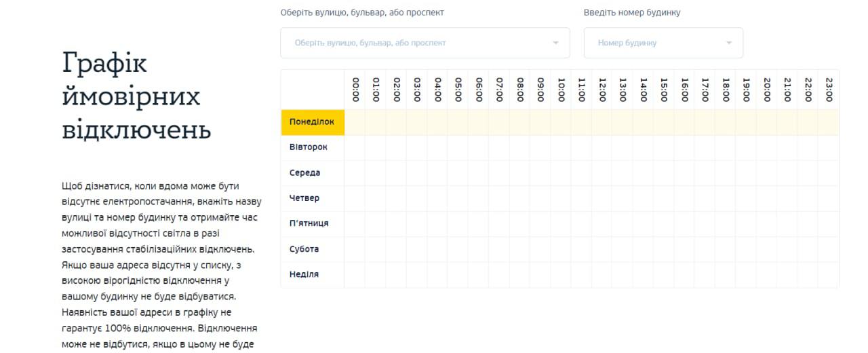Click the 15:00 column header
This screenshot has height=353, width=868.
coord(664,90)
